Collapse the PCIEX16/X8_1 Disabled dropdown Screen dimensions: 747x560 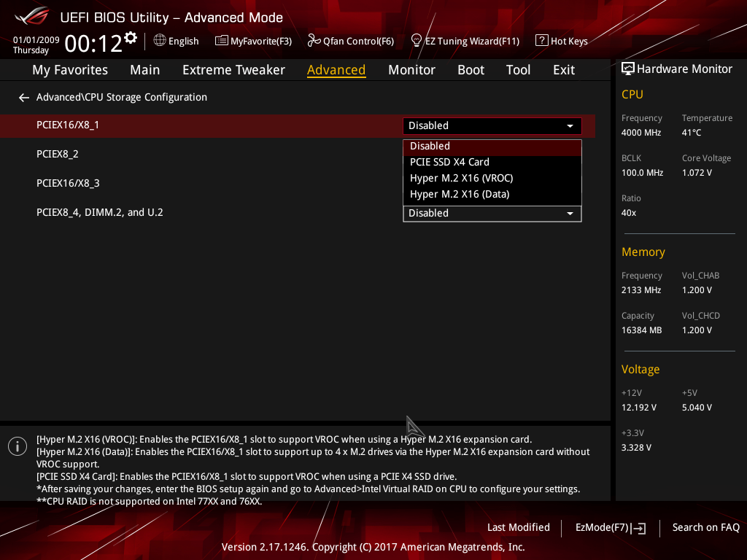click(492, 125)
